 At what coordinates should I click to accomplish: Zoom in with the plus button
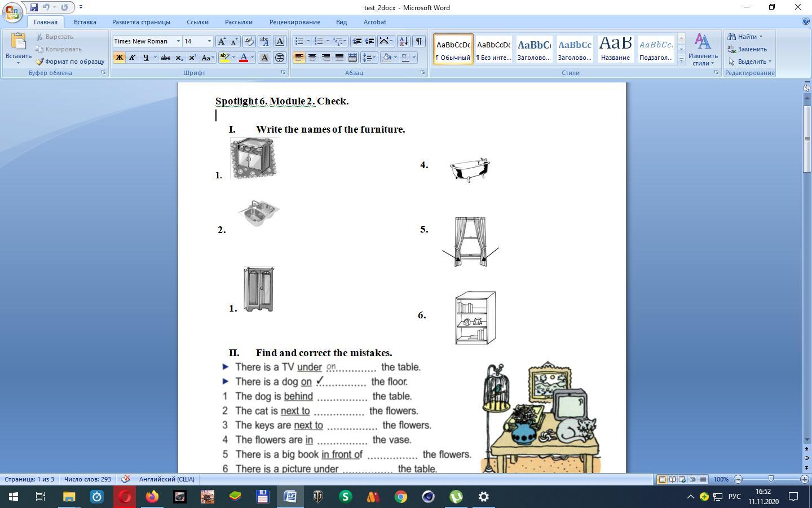coord(805,479)
